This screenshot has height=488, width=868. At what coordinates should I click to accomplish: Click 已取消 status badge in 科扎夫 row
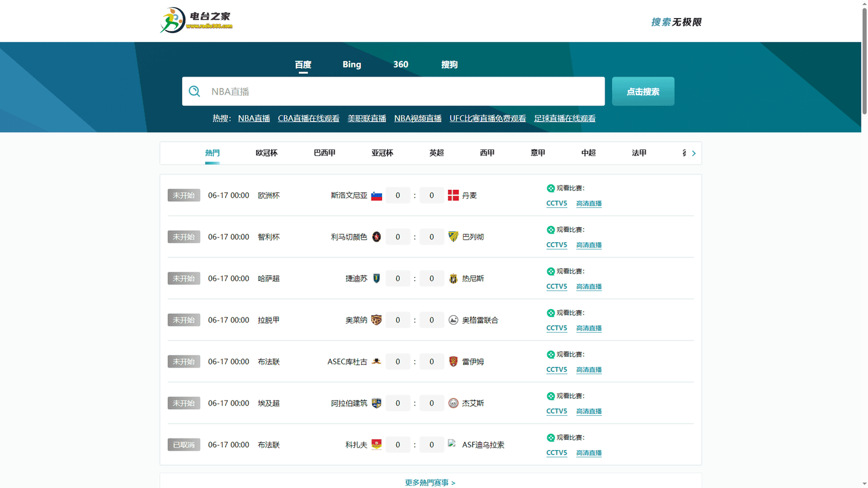pyautogui.click(x=184, y=445)
